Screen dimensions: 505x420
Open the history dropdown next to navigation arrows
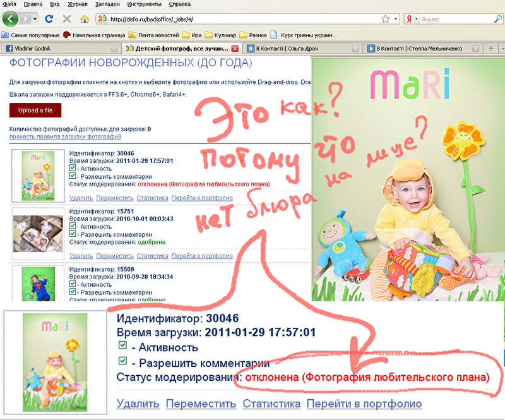click(x=34, y=19)
